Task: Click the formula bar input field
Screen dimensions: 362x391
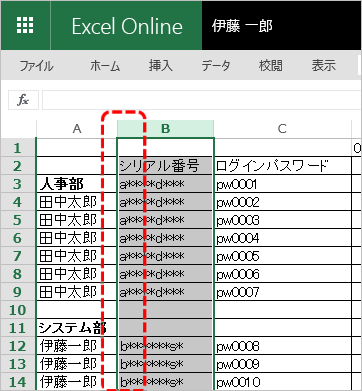Action: click(202, 100)
